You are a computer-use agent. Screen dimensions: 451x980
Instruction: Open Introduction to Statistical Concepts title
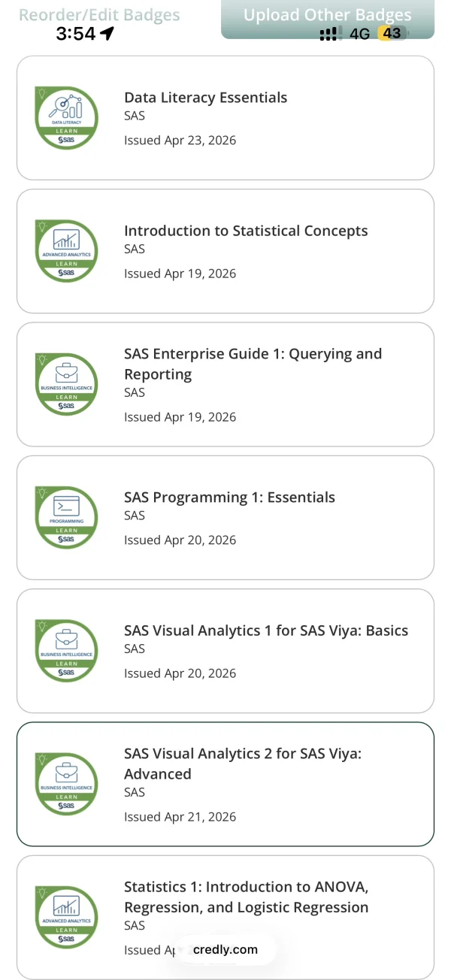(x=246, y=231)
